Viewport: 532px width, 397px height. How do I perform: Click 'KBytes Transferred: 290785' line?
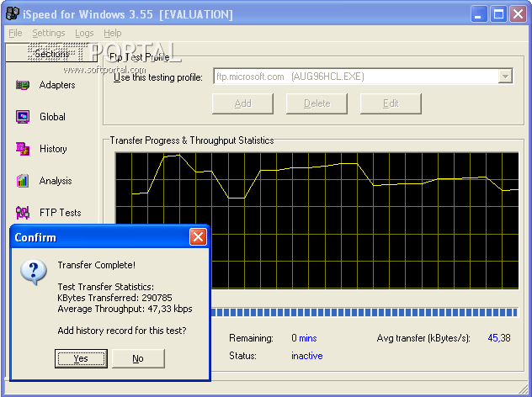click(x=114, y=298)
